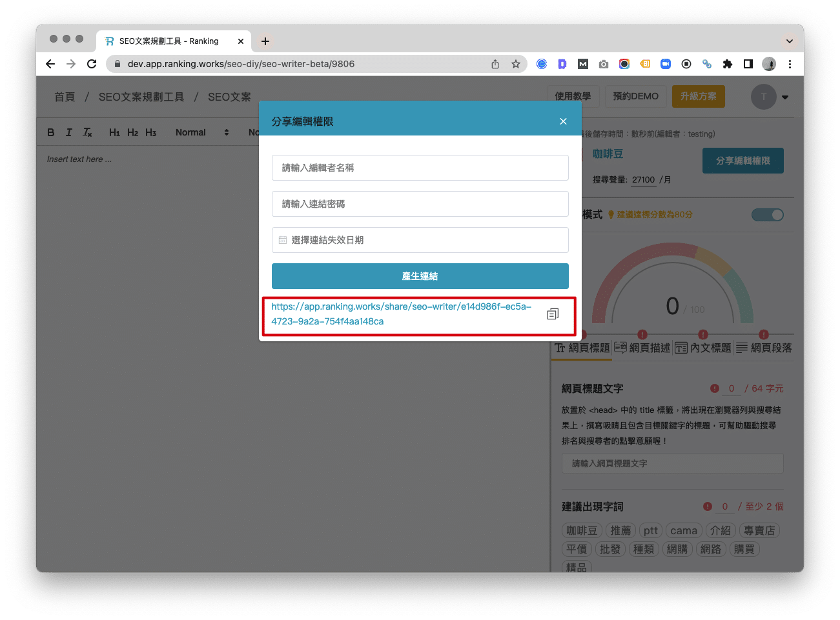Image resolution: width=840 pixels, height=620 pixels.
Task: Apply H1 heading style
Action: click(114, 132)
